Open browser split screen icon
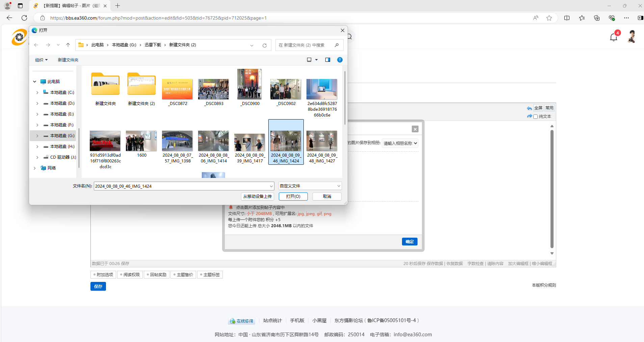Viewport: 644px width, 342px height. (x=567, y=18)
